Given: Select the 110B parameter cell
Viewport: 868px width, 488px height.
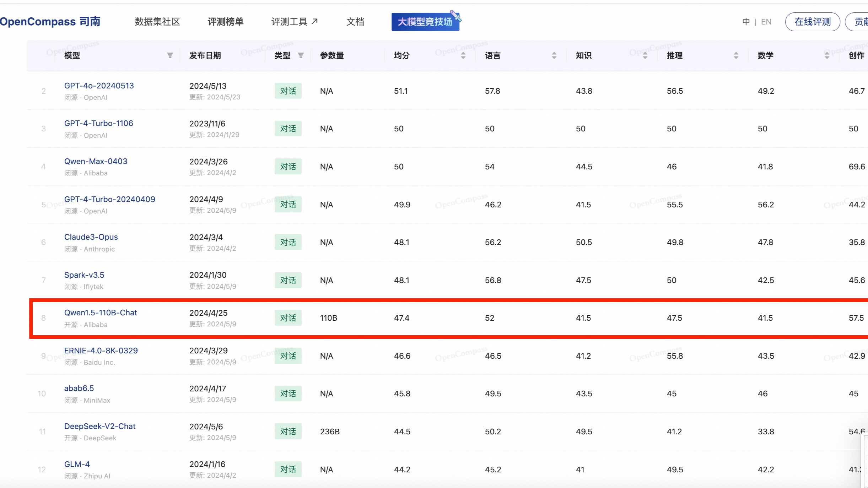Looking at the screenshot, I should [x=329, y=318].
